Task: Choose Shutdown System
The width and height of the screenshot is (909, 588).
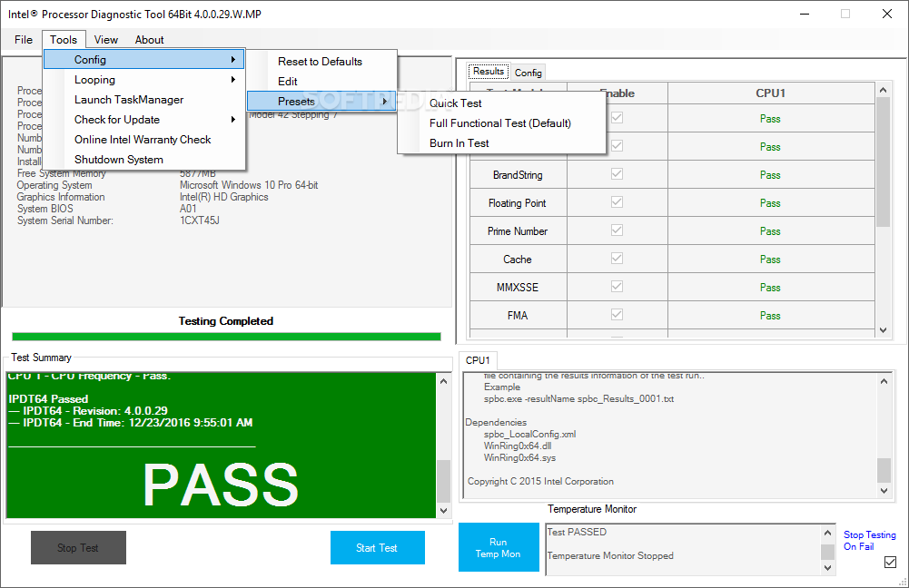Action: (x=143, y=160)
